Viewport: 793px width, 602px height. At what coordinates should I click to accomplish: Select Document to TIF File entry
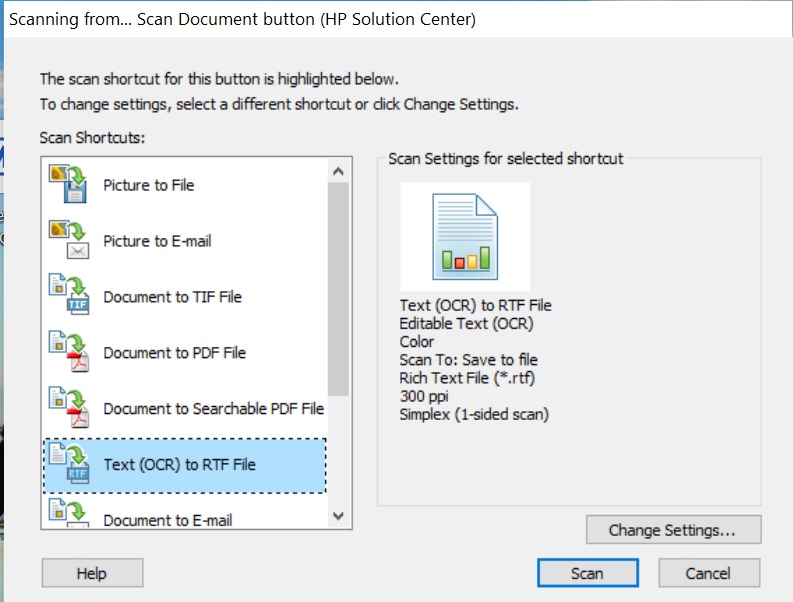(172, 297)
